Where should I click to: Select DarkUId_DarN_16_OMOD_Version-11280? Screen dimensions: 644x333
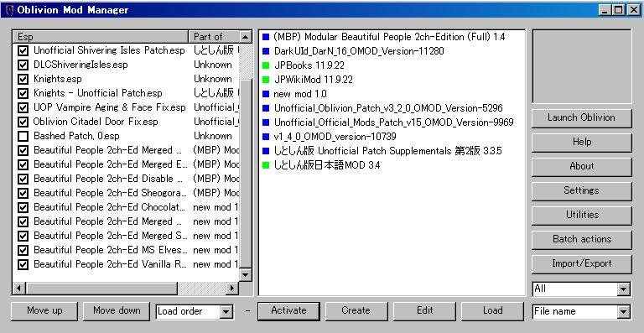[x=359, y=51]
